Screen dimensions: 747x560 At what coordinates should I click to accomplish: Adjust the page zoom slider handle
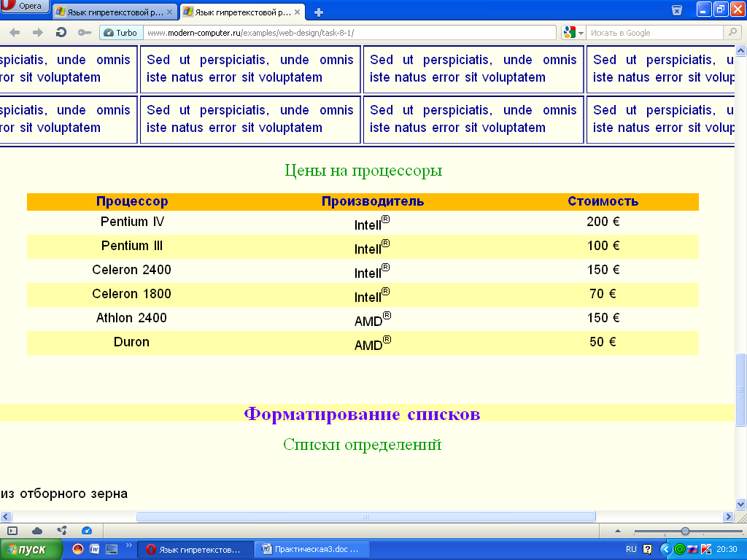coord(685,531)
